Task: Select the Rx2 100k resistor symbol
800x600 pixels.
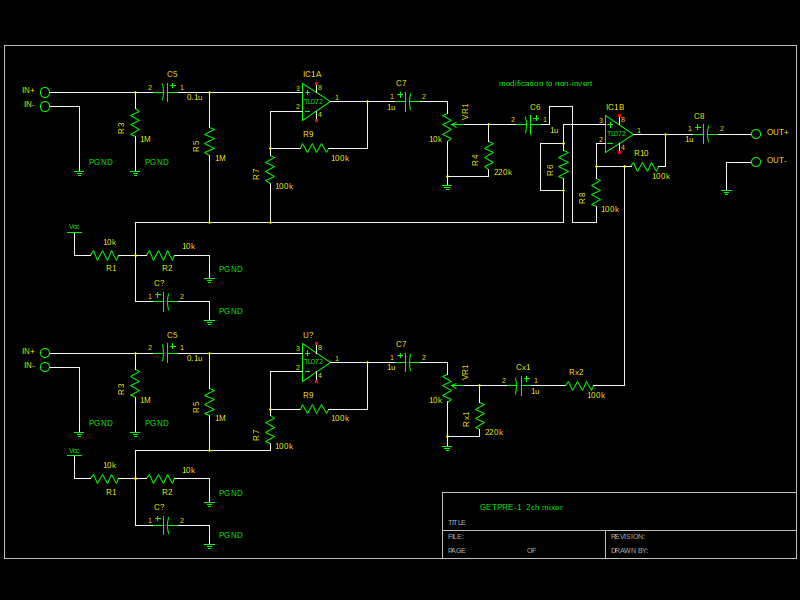Action: (580, 386)
